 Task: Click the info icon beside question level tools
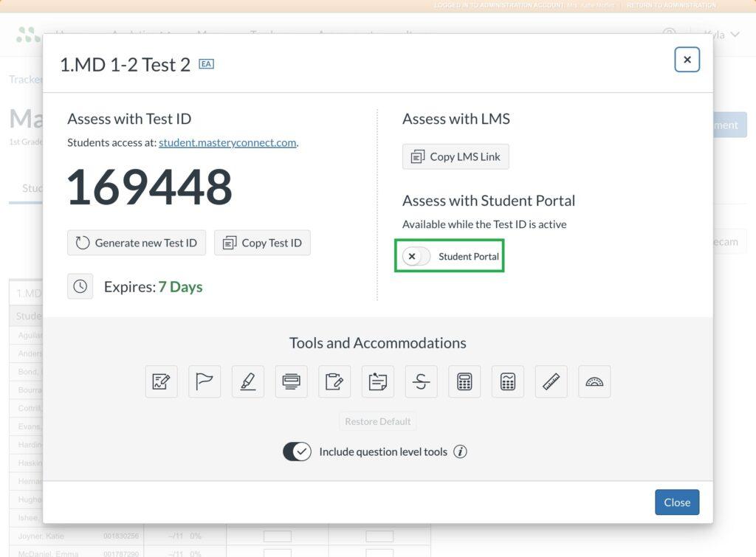[460, 452]
